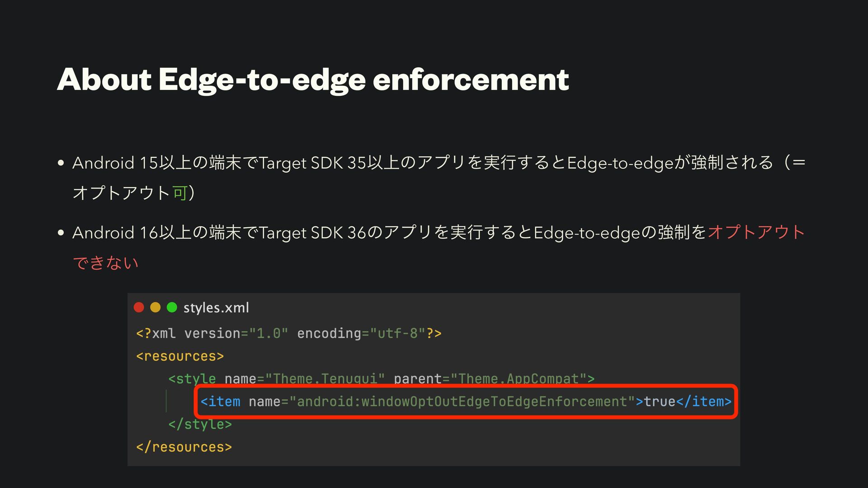Click the utf-8 encoding value
The width and height of the screenshot is (868, 488).
(397, 333)
